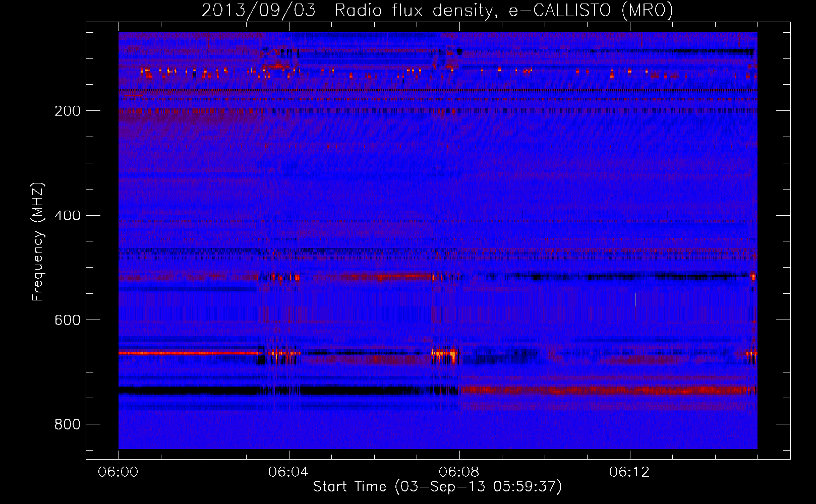The image size is (816, 504).
Task: Click the 600 frequency tick label
Action: [68, 320]
